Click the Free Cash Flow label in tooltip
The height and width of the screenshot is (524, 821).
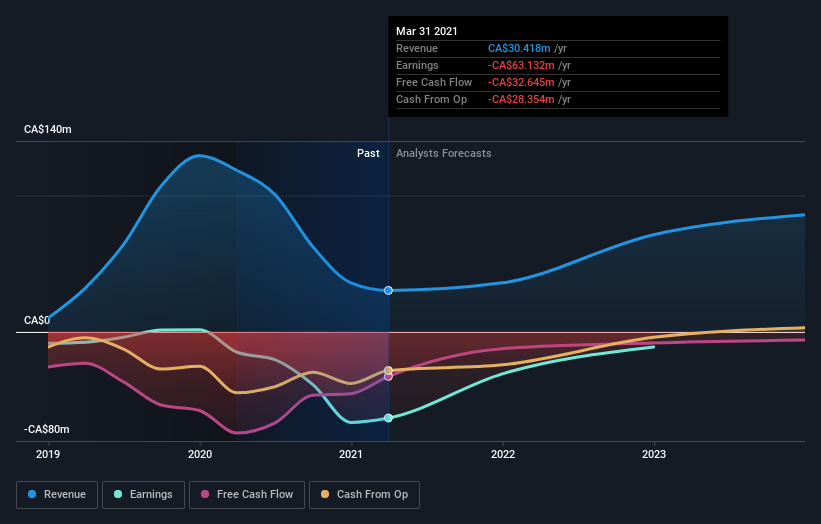[434, 82]
